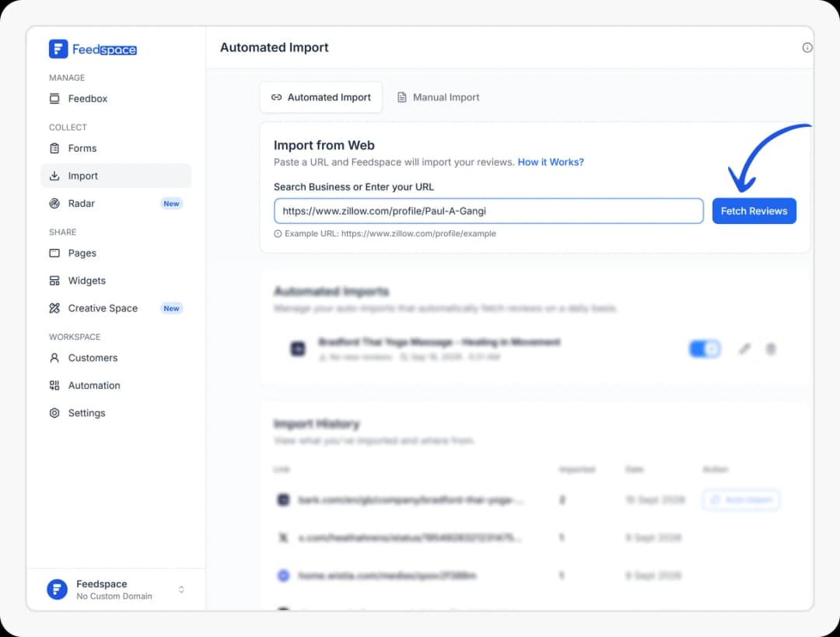Click the link icon on Automated Import tab
The height and width of the screenshot is (637, 840).
276,97
